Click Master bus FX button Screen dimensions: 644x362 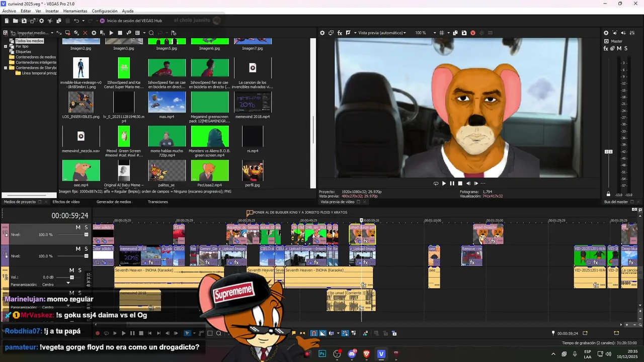(x=606, y=49)
